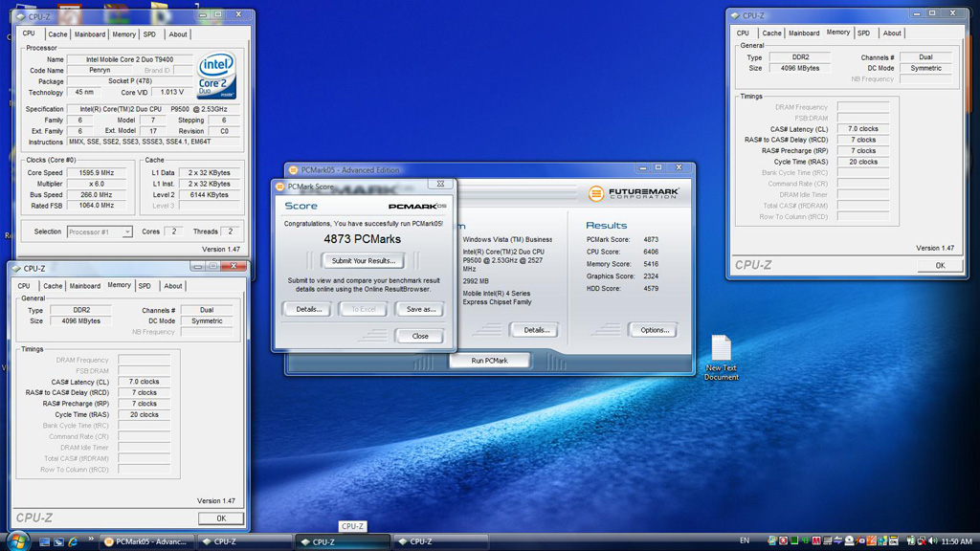
Task: Launch Internet Explorer from quick launch
Action: pyautogui.click(x=73, y=541)
